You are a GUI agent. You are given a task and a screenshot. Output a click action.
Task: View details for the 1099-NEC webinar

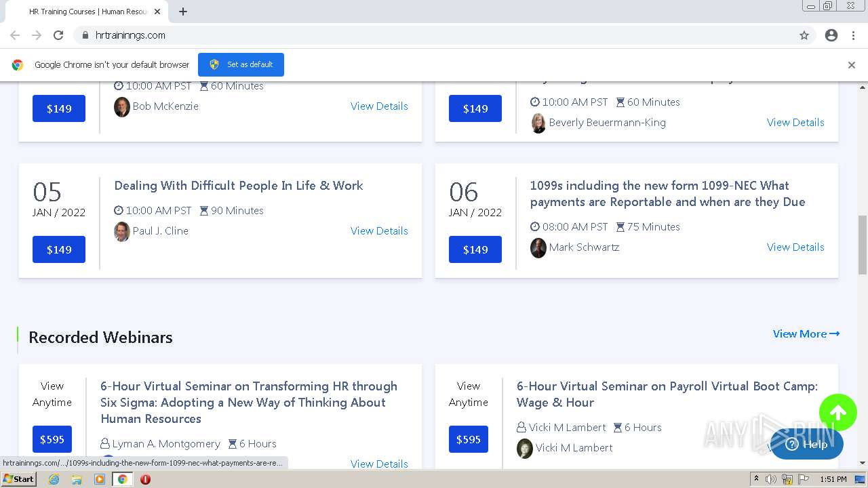(795, 247)
